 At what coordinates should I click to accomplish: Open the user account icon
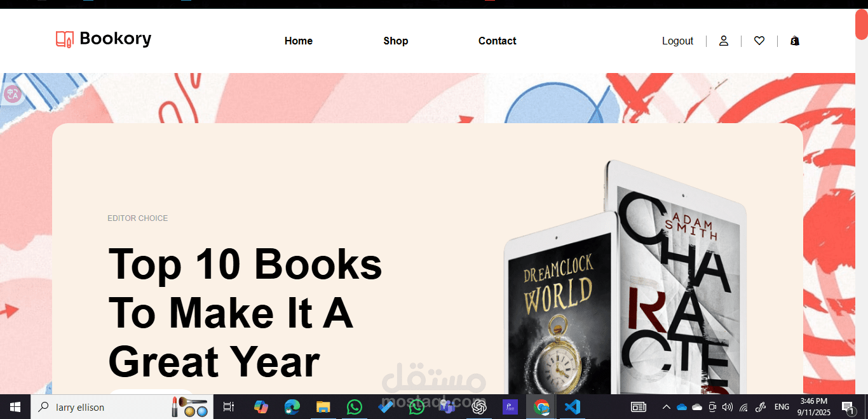click(x=723, y=41)
